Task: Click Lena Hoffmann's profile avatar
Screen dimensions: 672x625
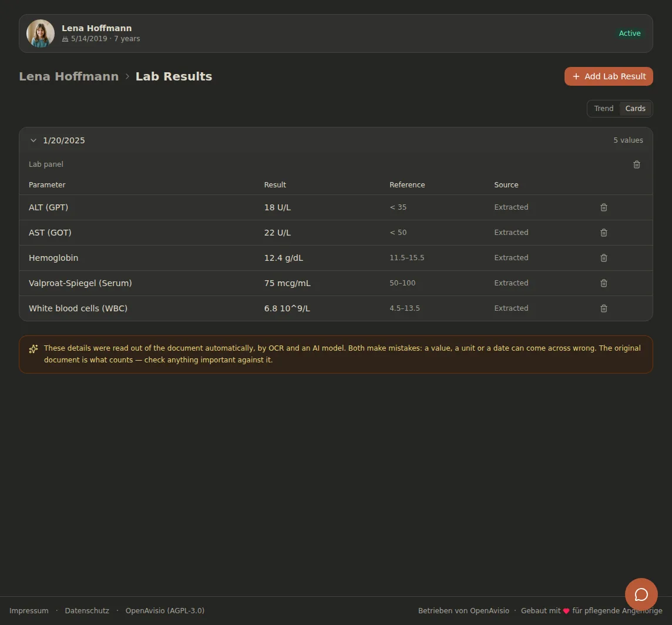Action: tap(41, 33)
